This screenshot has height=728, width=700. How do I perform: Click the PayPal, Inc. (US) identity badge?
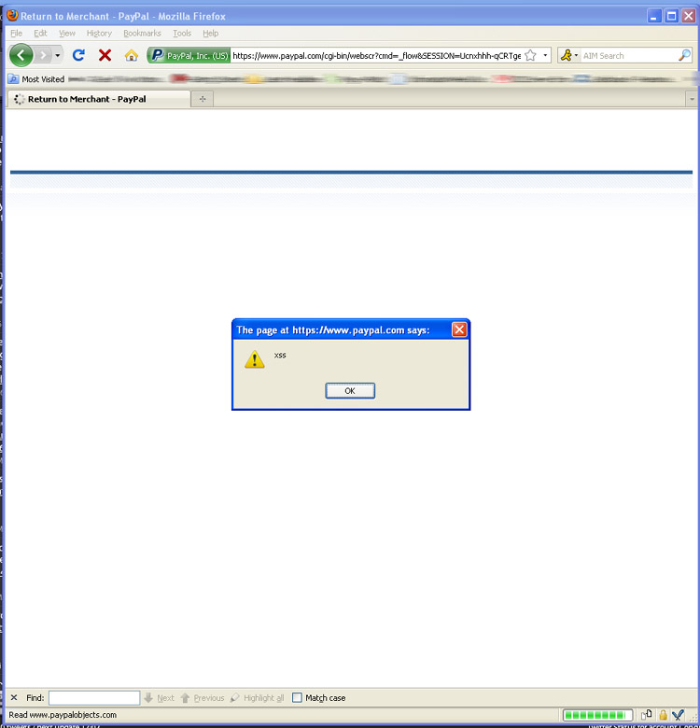[189, 56]
